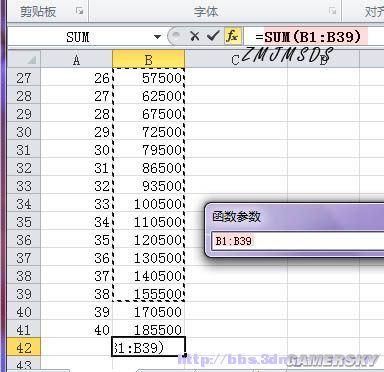384x372 pixels.
Task: Click cell containing 62500
Action: [x=149, y=96]
